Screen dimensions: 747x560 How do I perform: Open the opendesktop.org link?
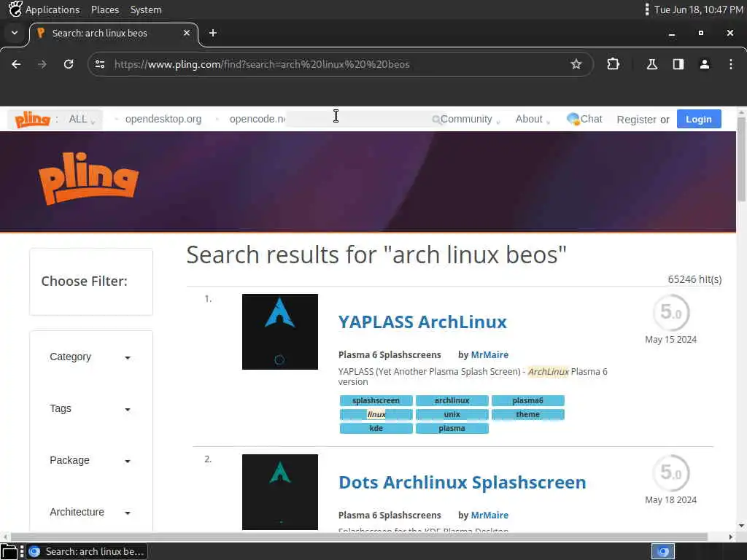pyautogui.click(x=163, y=119)
